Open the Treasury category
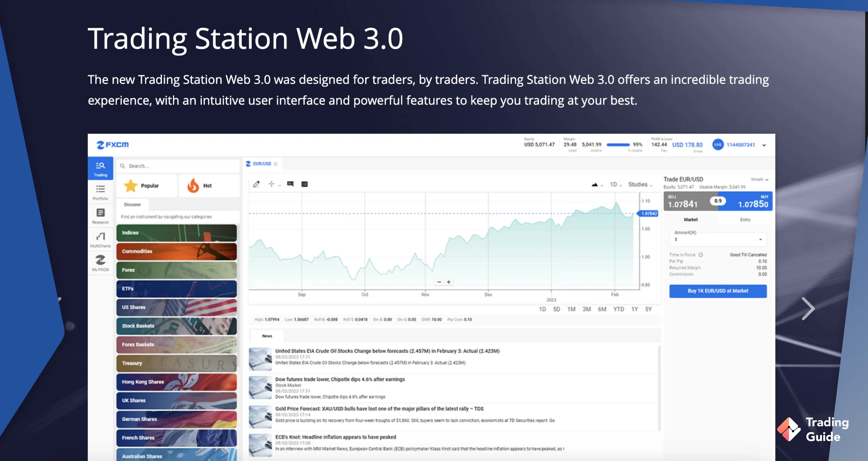The image size is (868, 461). pos(177,363)
